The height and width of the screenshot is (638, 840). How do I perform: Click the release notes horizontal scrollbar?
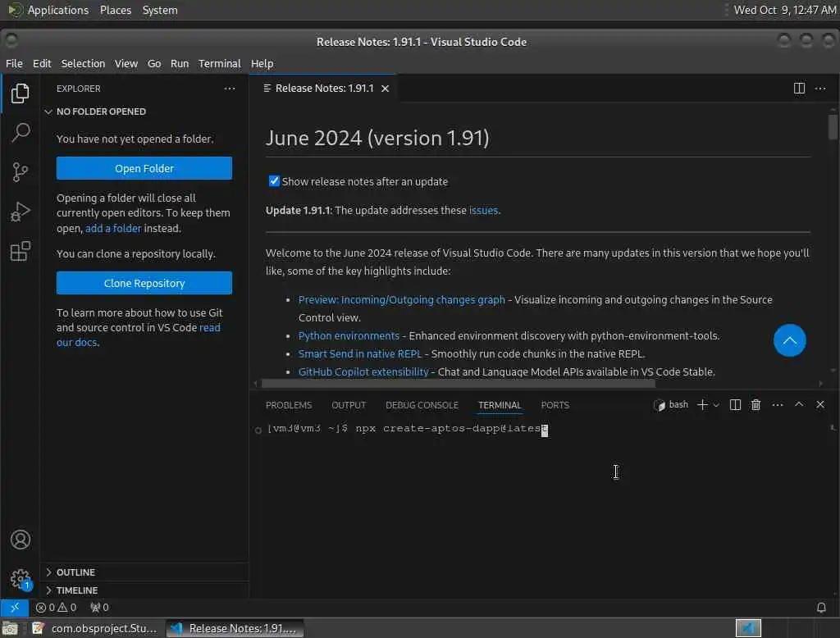click(x=458, y=384)
